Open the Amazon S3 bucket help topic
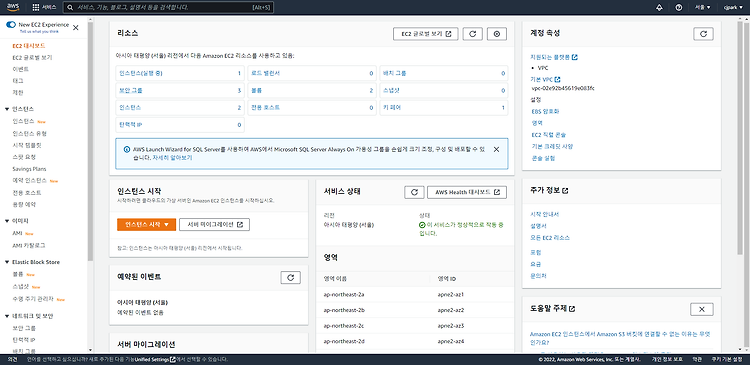 pyautogui.click(x=620, y=338)
